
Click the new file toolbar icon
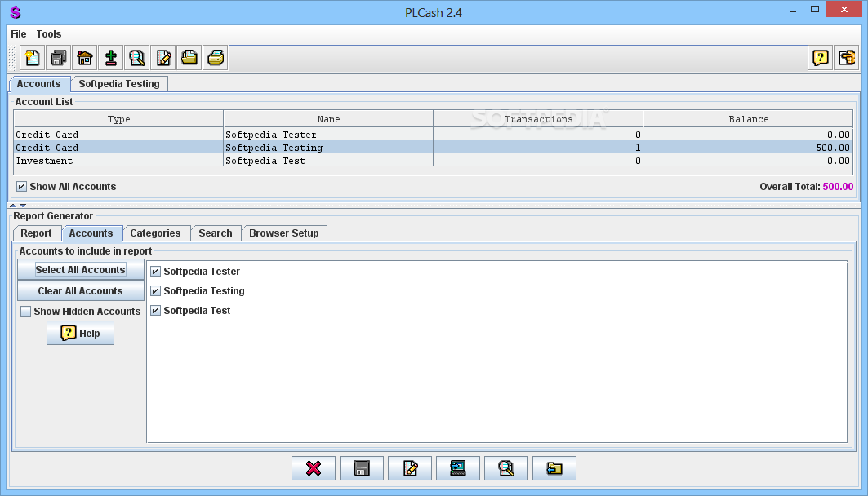click(x=32, y=57)
